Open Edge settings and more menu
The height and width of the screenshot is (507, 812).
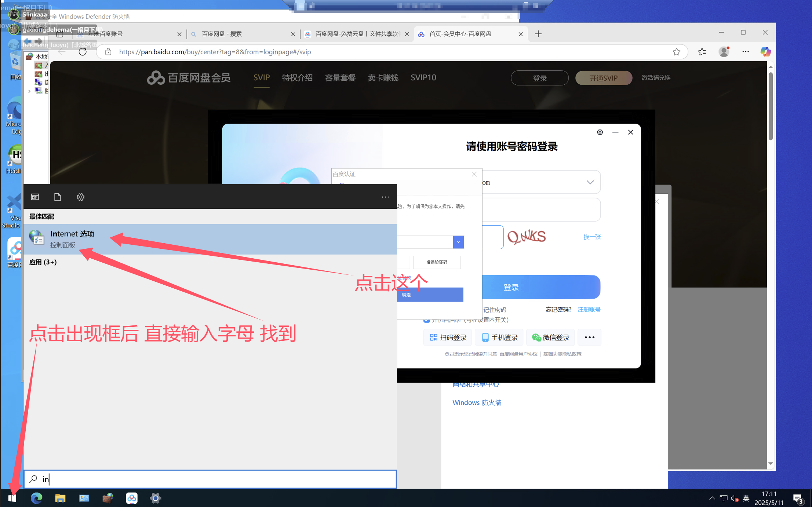coord(746,52)
